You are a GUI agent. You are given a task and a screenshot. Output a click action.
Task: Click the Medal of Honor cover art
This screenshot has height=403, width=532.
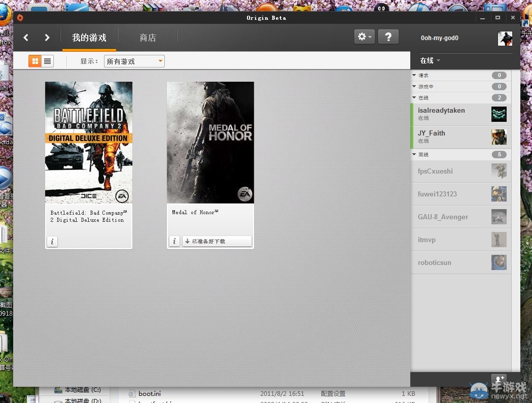pos(210,143)
